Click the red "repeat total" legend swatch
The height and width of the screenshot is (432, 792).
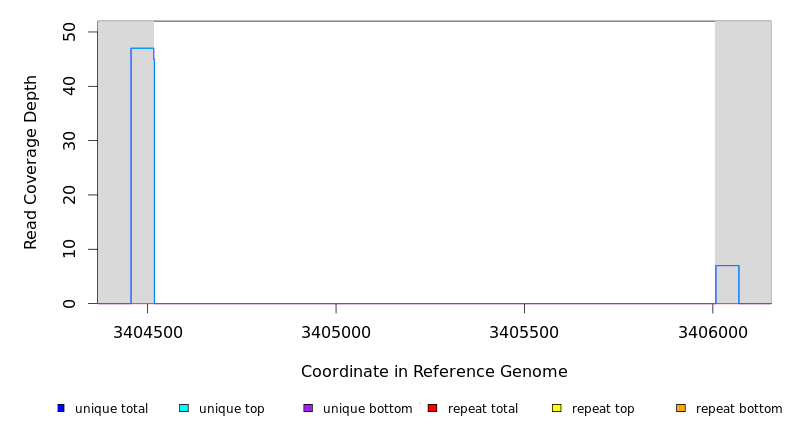coord(432,408)
